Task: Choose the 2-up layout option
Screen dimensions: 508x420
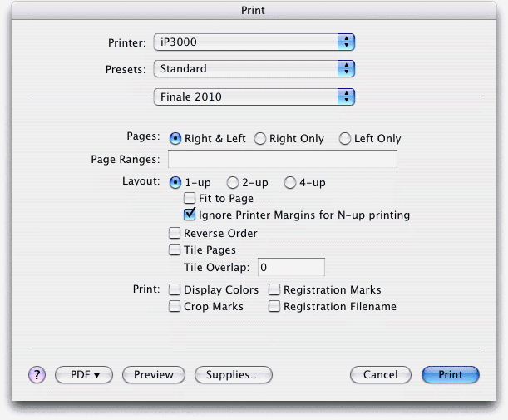Action: (233, 183)
